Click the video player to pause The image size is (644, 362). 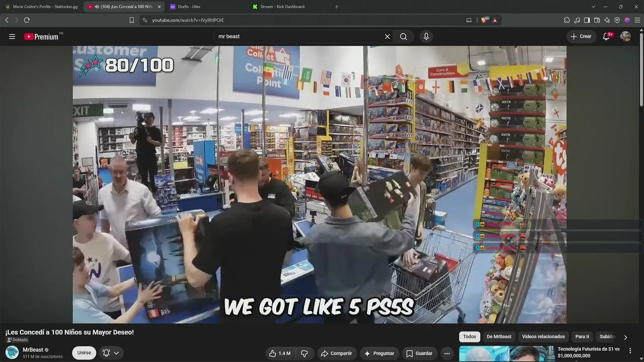click(x=319, y=185)
